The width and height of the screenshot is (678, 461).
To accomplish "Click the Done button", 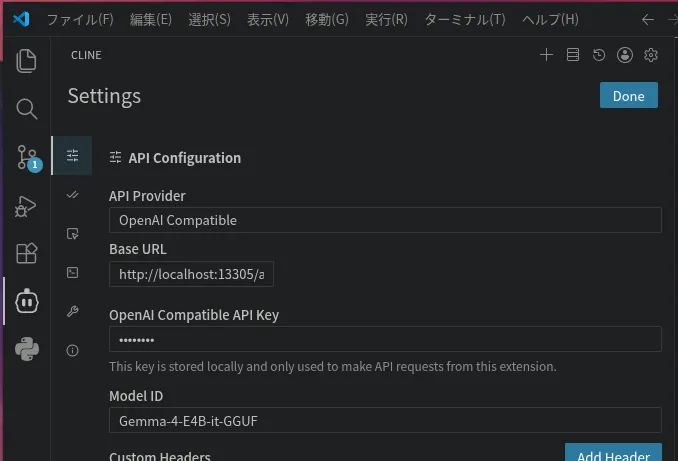I will 629,96.
